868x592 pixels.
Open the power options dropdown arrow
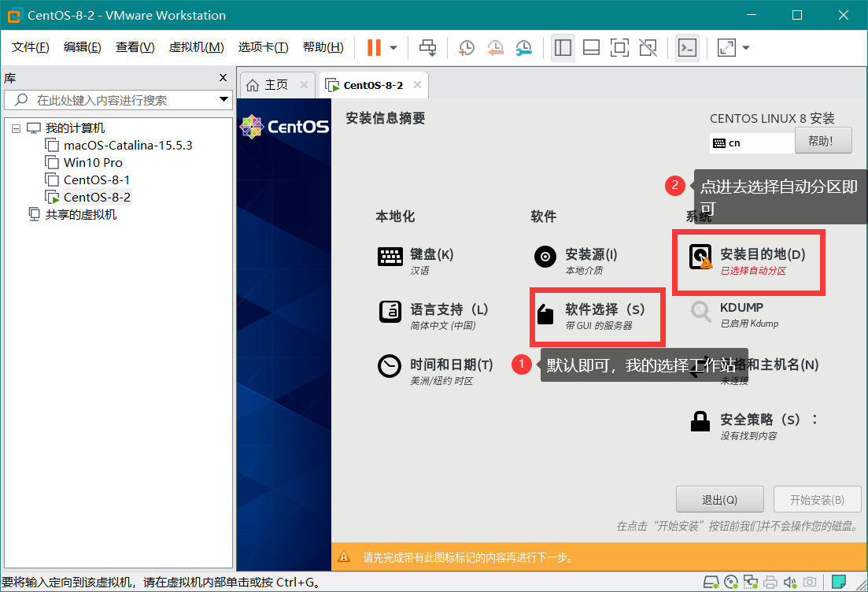pos(393,48)
